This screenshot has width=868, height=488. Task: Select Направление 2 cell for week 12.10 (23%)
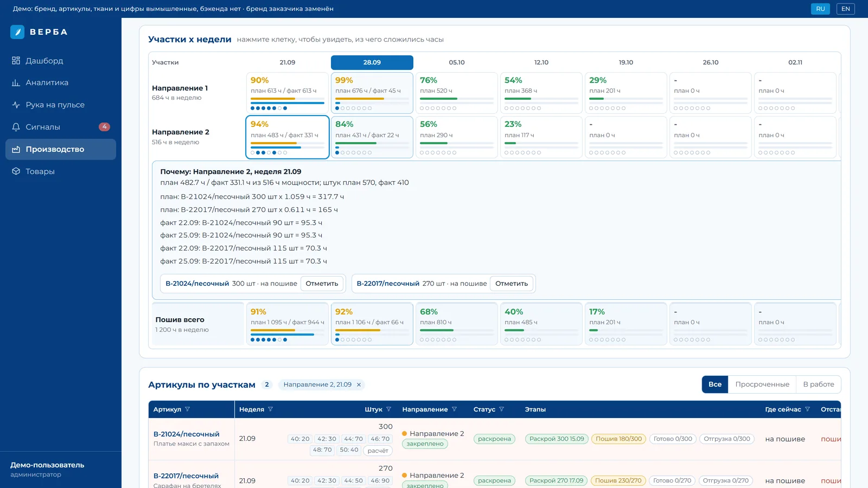click(x=541, y=137)
